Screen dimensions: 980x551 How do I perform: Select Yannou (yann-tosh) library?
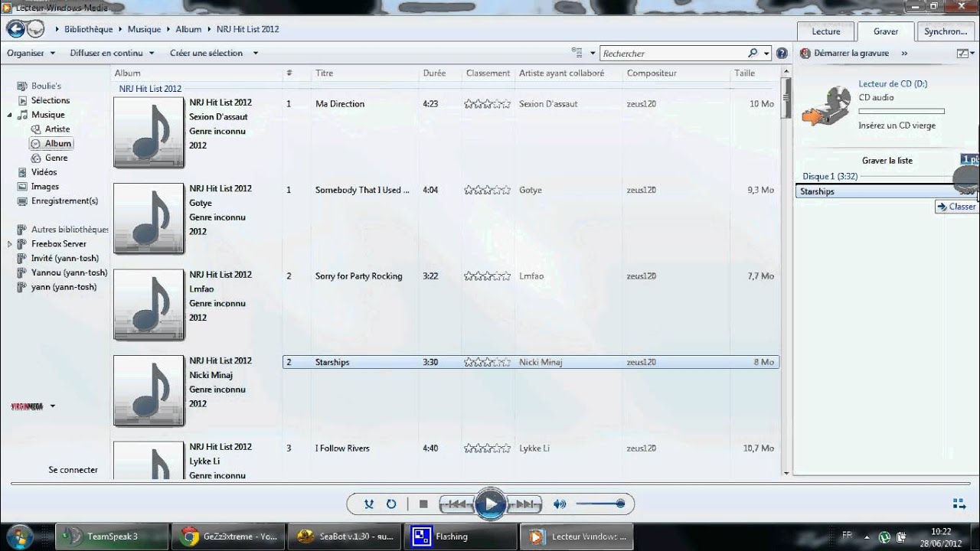tap(69, 272)
